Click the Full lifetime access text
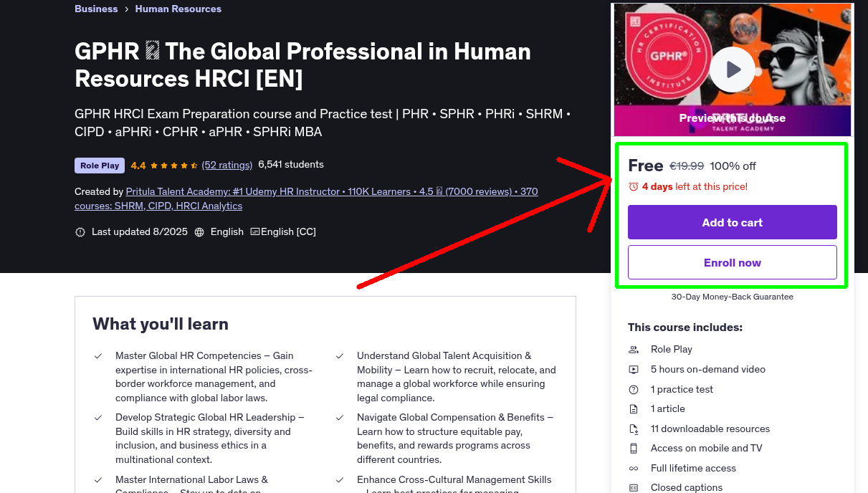 [693, 469]
